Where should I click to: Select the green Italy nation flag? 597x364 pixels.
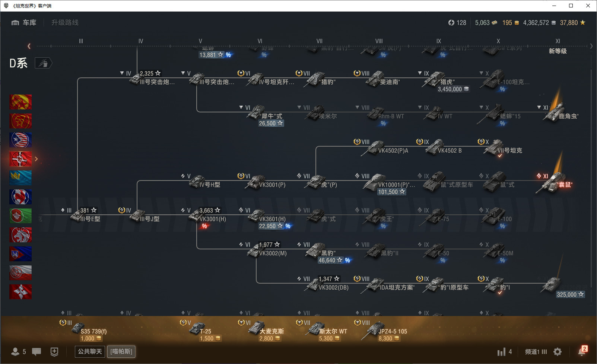click(20, 216)
